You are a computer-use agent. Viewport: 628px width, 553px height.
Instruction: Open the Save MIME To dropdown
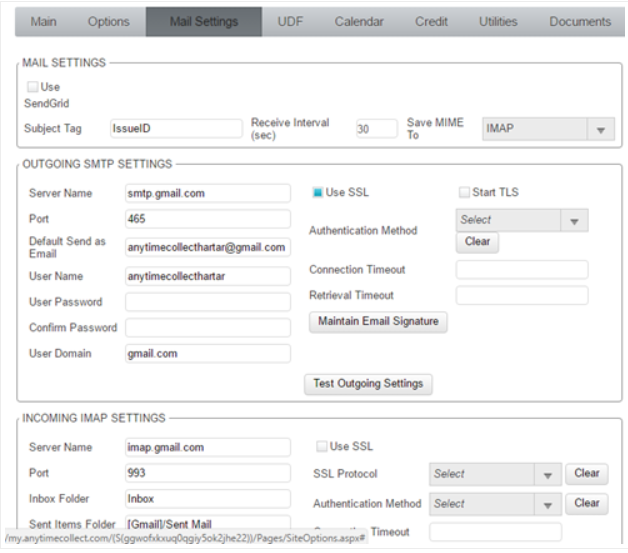tap(599, 129)
